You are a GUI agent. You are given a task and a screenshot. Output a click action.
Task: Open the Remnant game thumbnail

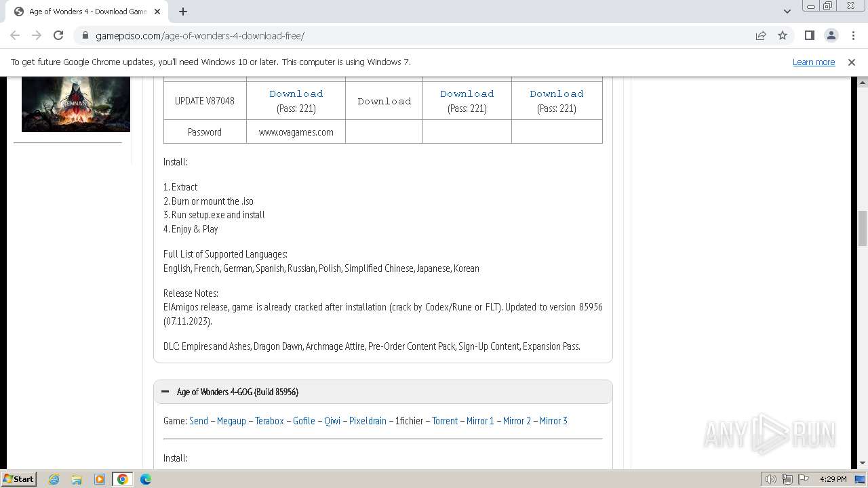[76, 104]
